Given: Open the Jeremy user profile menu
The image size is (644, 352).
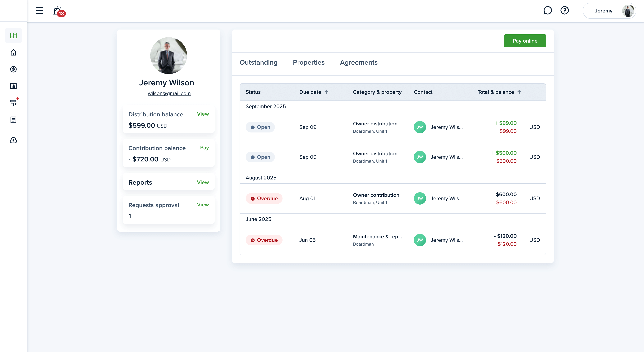Looking at the screenshot, I should click(x=609, y=11).
